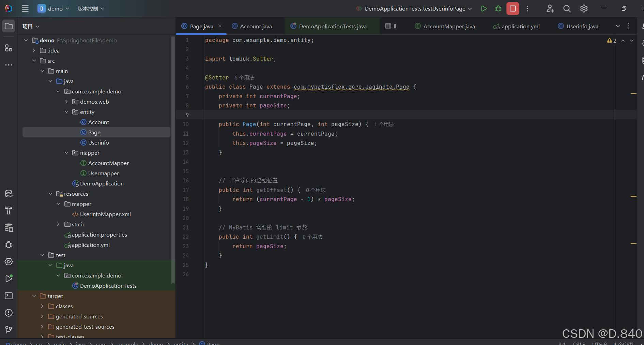
Task: Open the Problems tool window
Action: [x=9, y=313]
